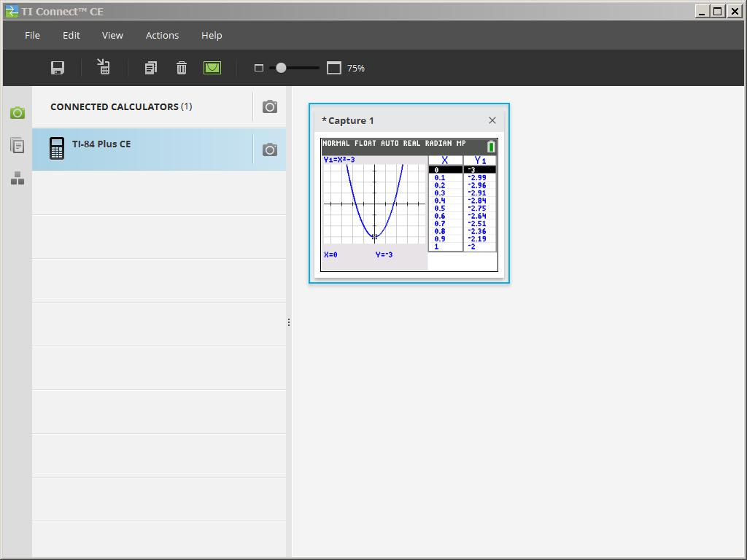Open the Screen Capture workspace in sidebar

[x=18, y=113]
